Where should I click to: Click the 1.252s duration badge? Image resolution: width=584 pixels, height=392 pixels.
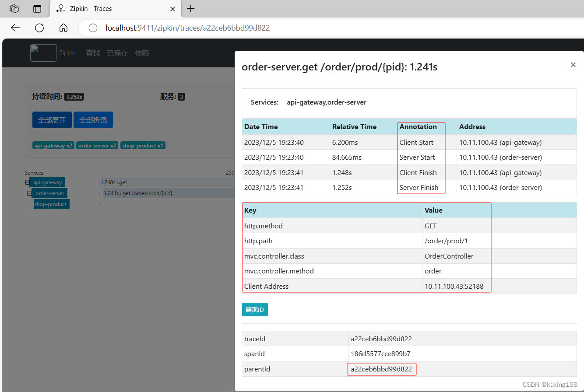pyautogui.click(x=74, y=97)
